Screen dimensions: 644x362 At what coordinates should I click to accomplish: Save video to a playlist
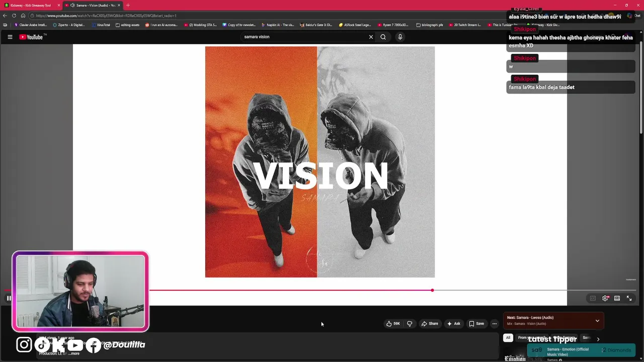(x=476, y=324)
